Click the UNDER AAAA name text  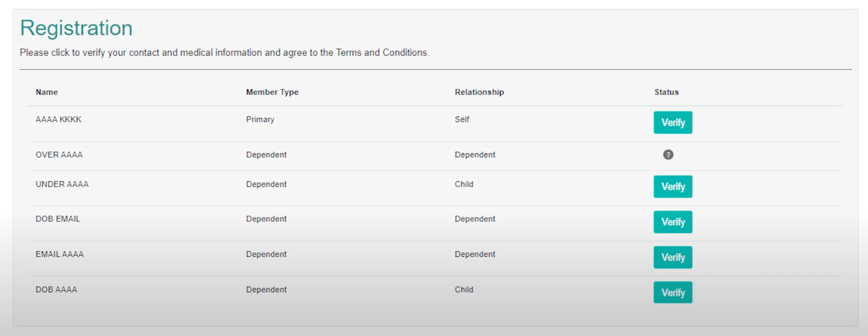point(62,184)
